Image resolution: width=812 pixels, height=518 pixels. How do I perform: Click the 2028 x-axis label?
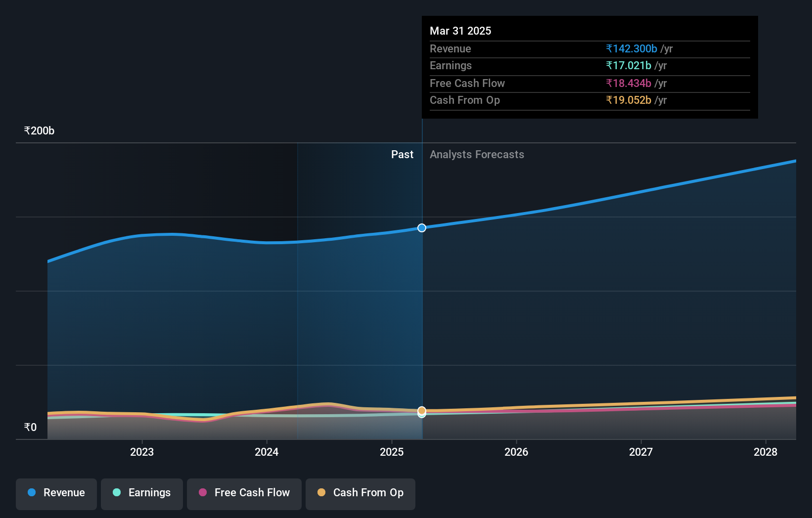tap(766, 452)
